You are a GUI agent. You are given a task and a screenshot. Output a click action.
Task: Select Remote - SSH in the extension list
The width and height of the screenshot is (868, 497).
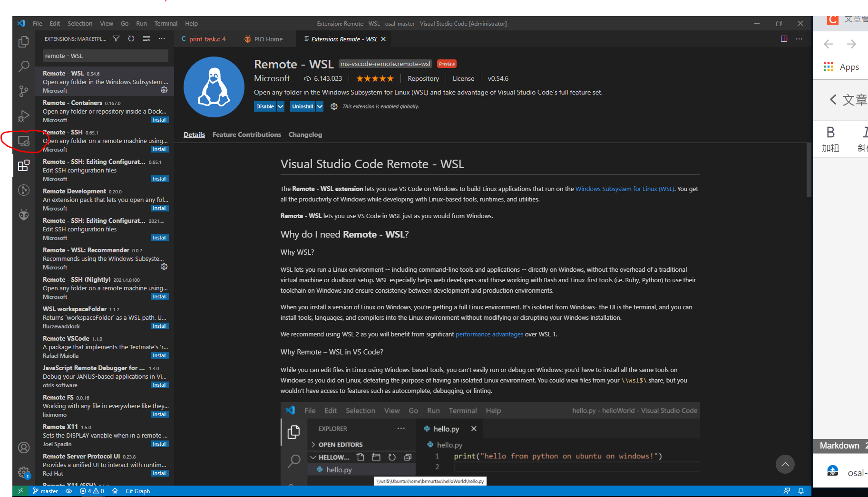click(x=105, y=141)
